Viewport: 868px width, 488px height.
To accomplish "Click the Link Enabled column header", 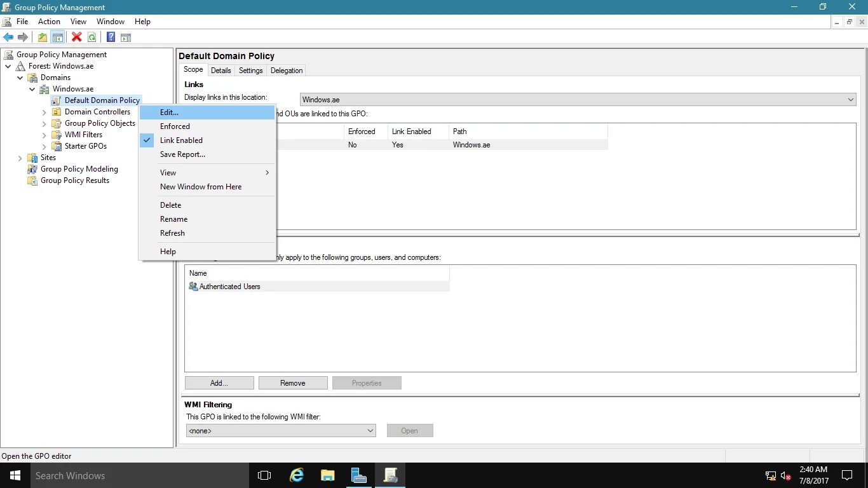I will (x=417, y=132).
